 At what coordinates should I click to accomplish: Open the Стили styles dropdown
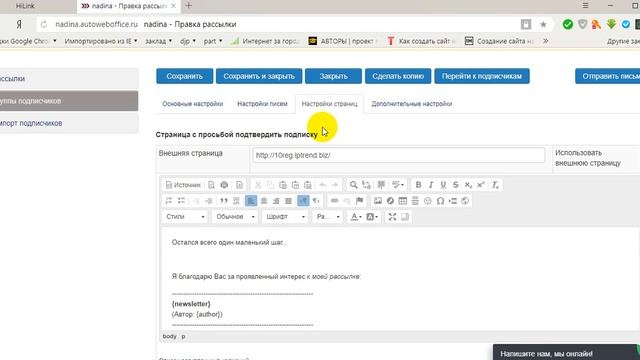pyautogui.click(x=185, y=217)
